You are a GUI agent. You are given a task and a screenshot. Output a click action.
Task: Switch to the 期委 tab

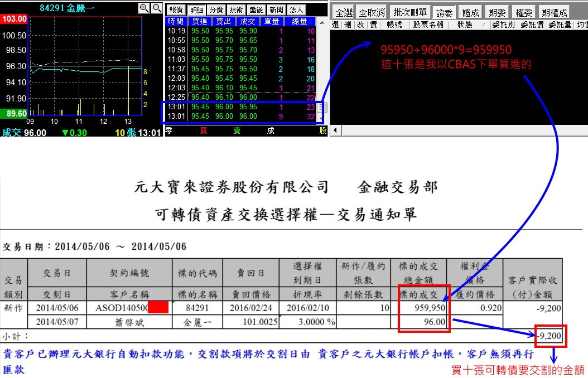[497, 13]
